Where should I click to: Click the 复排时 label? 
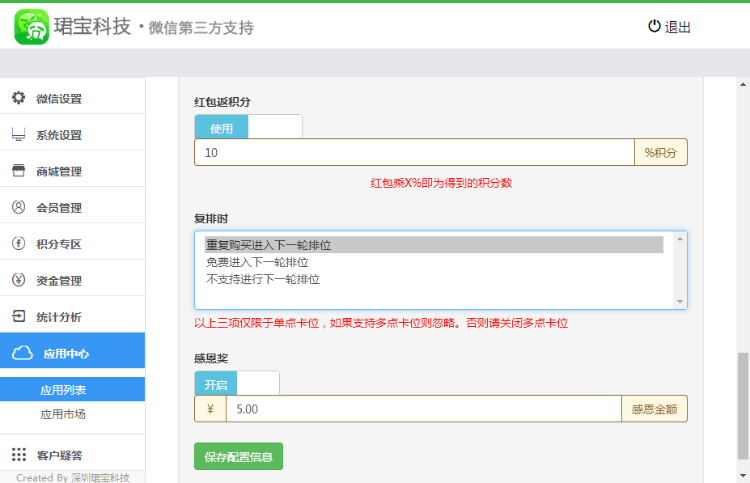211,219
